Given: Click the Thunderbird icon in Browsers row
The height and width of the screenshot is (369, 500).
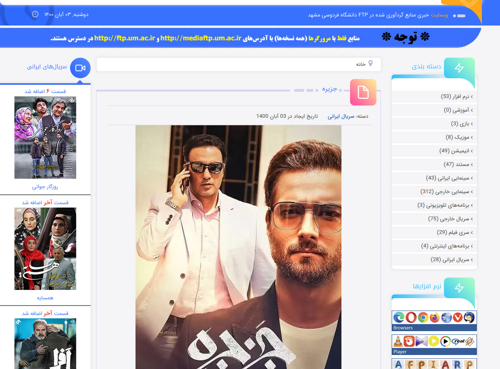Looking at the screenshot, I should pos(469,317).
